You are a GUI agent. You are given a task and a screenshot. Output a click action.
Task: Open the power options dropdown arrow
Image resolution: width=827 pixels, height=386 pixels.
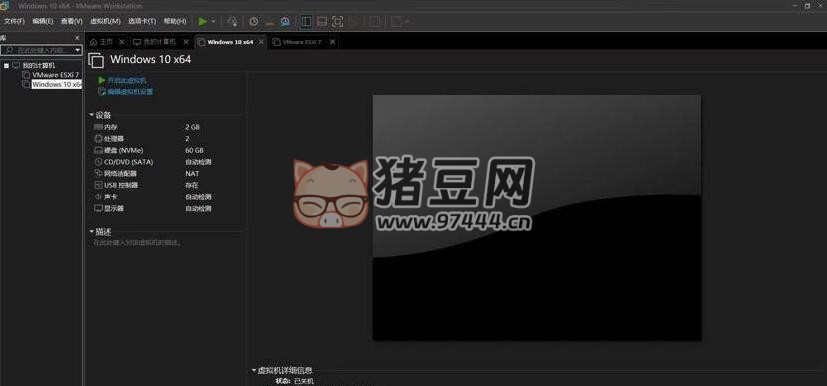click(213, 22)
